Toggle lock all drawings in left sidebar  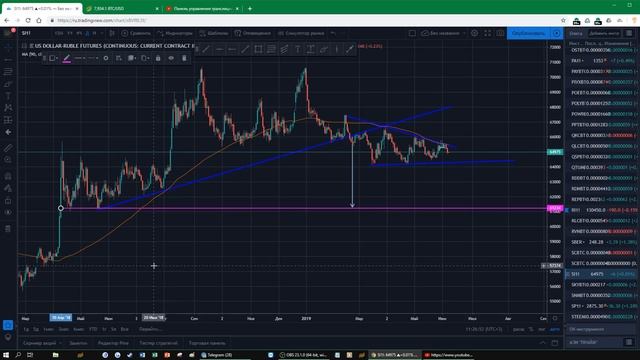(8, 200)
